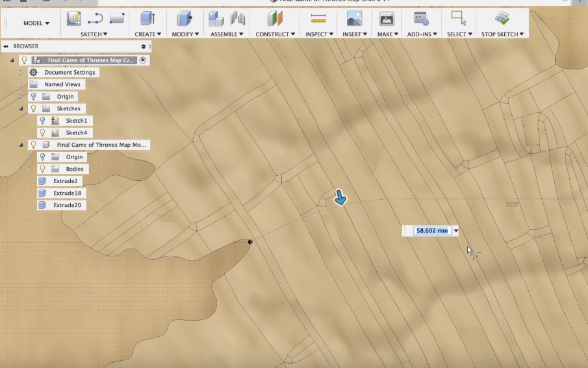Select the 3D Print icon above MAKE
The image size is (588, 368).
(387, 18)
